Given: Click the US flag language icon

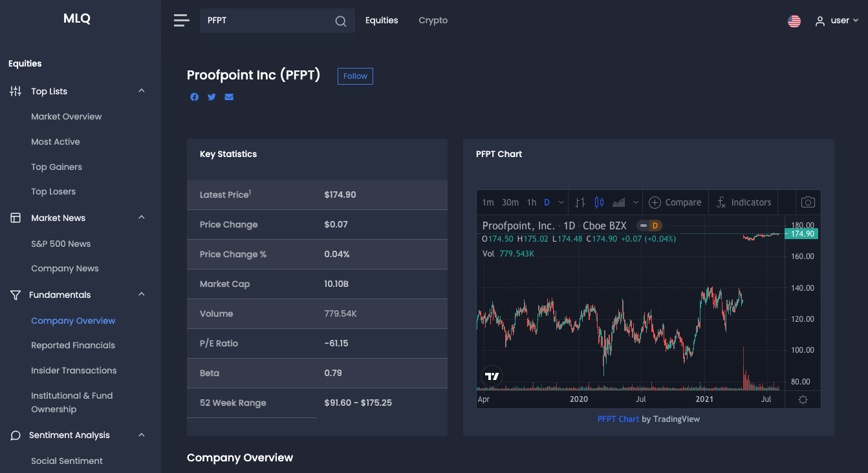Looking at the screenshot, I should click(794, 21).
